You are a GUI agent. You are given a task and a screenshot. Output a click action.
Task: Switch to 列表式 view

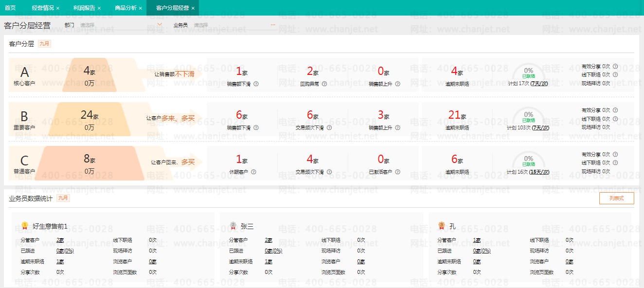(x=617, y=198)
